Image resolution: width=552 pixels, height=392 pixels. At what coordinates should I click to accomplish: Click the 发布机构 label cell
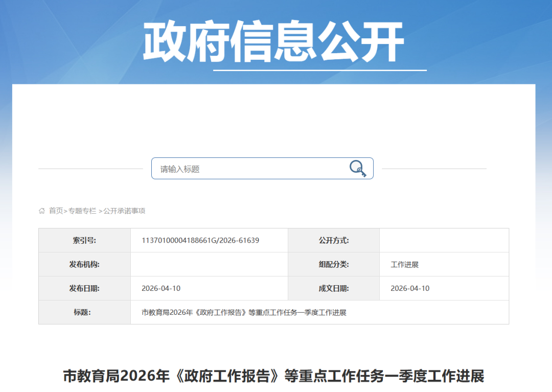[84, 264]
